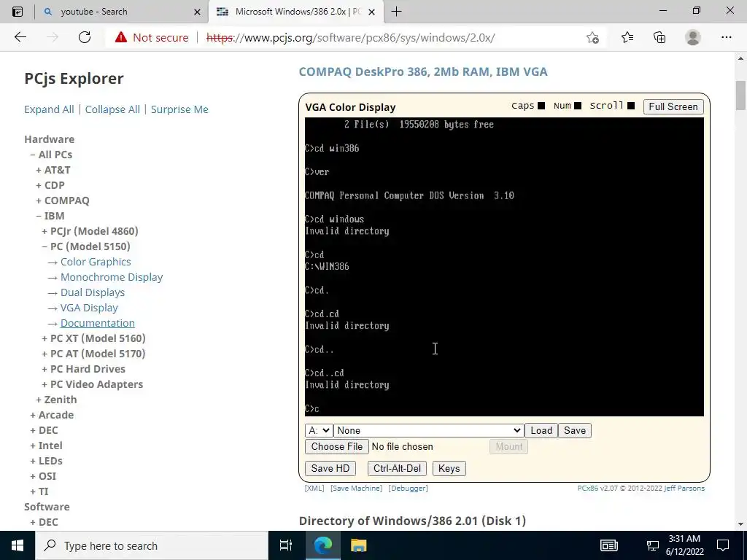Open the Favorites list icon
Viewport: 747px width, 560px height.
pos(627,37)
